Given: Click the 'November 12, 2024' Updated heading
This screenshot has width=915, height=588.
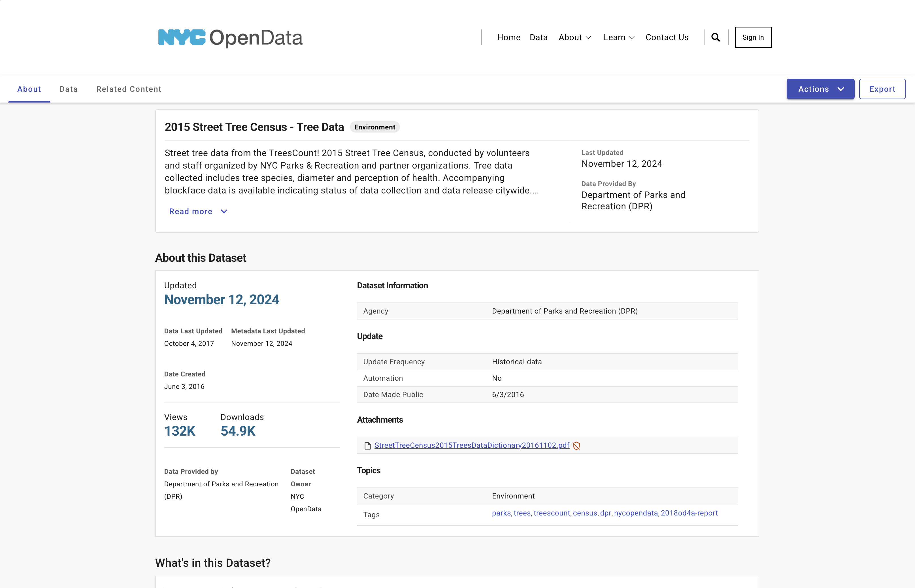Looking at the screenshot, I should click(x=222, y=300).
